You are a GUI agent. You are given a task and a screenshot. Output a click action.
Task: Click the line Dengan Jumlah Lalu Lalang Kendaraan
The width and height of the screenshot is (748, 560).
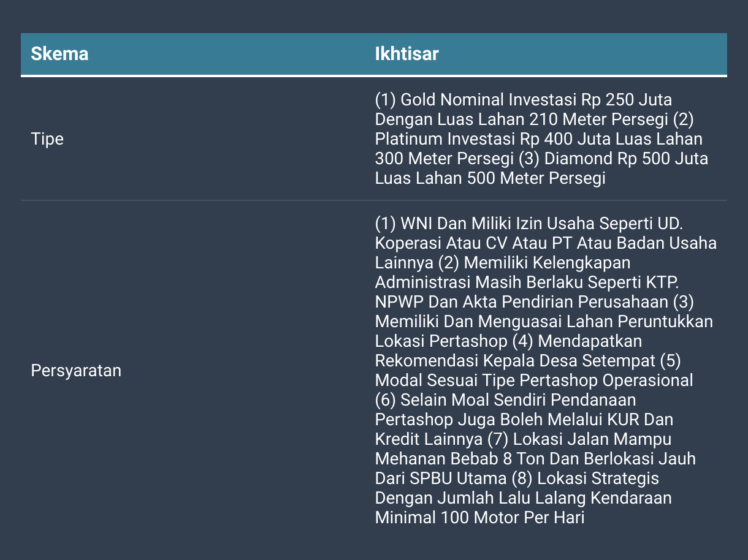523,498
